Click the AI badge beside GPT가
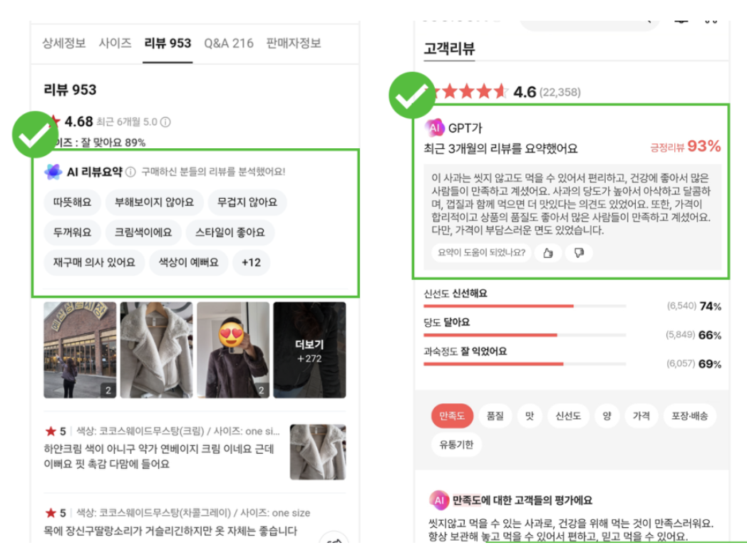The width and height of the screenshot is (747, 560). 435,128
